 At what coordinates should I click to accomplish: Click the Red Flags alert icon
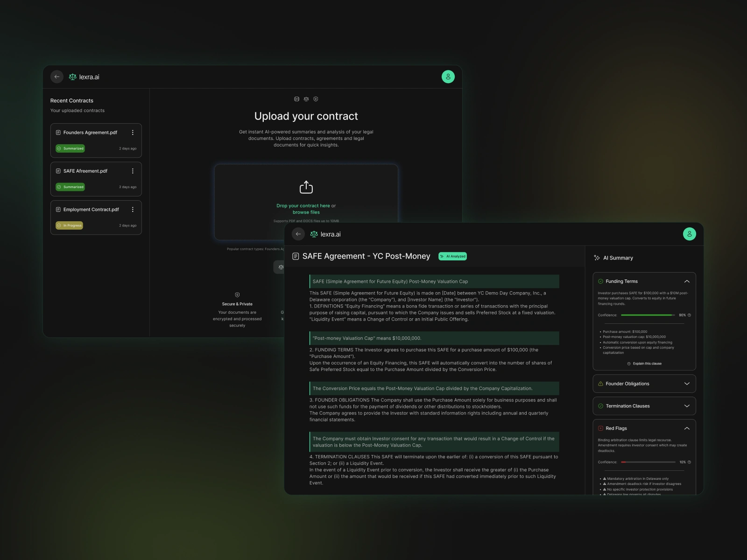[x=600, y=428]
